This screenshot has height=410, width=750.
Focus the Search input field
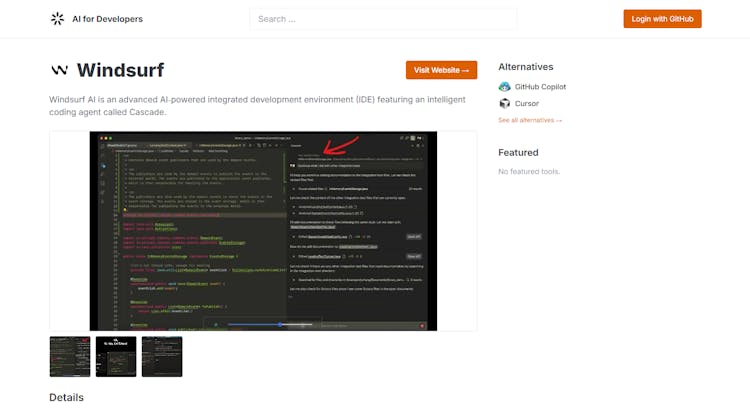coord(383,19)
